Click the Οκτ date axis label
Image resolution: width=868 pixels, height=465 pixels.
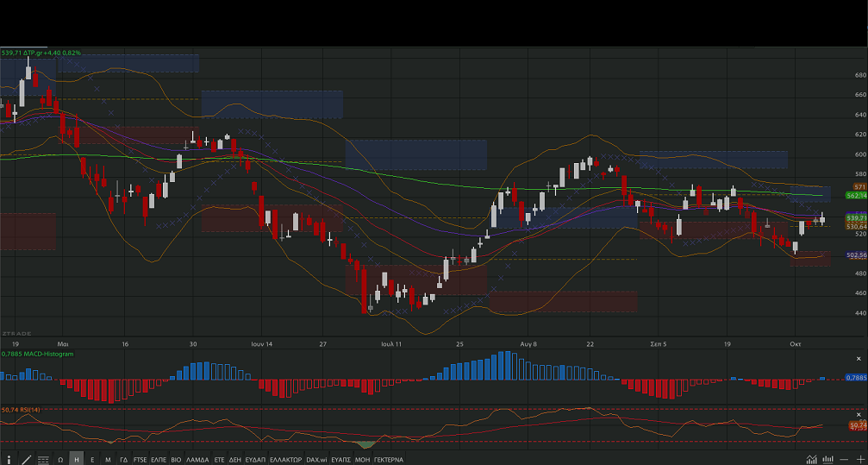point(796,343)
